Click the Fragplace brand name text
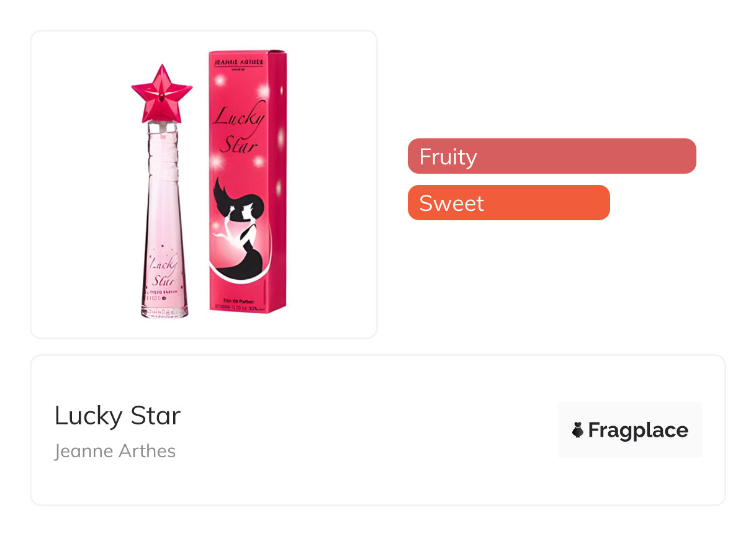756x536 pixels. (x=638, y=430)
